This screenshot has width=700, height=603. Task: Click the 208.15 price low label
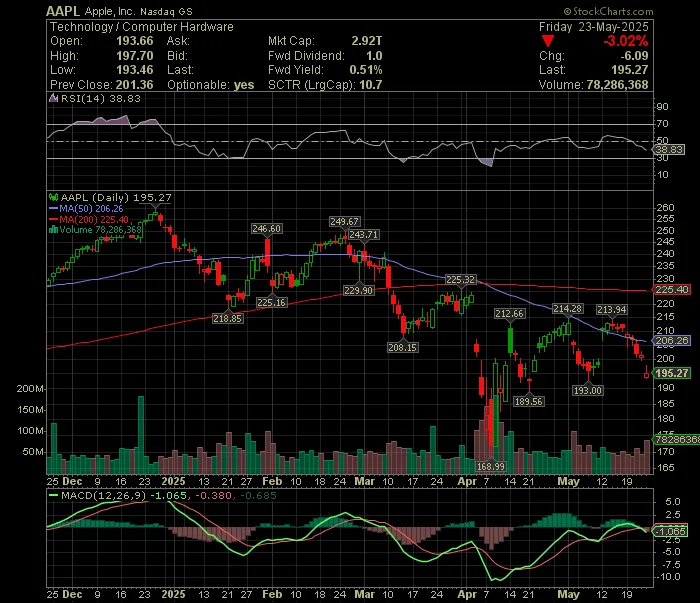coord(403,347)
